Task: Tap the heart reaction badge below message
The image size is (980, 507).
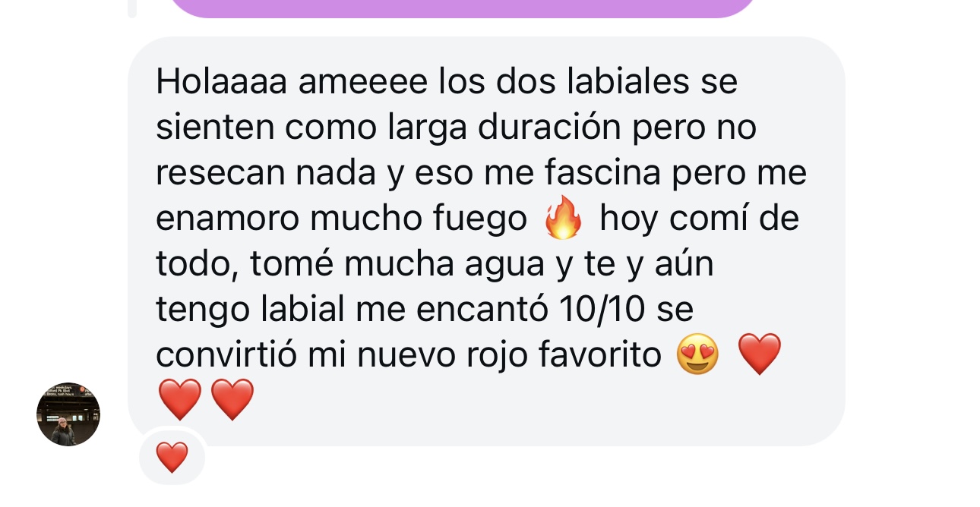Action: click(x=172, y=458)
